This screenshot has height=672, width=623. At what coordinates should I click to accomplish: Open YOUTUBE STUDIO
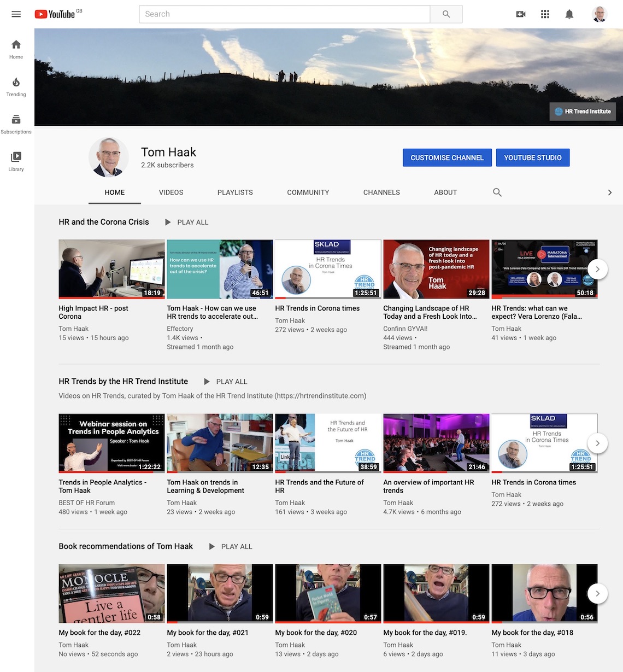pyautogui.click(x=533, y=157)
